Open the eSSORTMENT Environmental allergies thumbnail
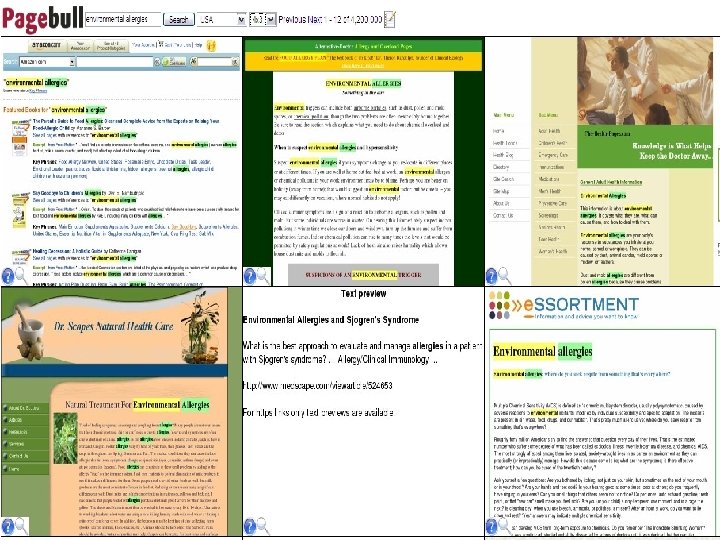The height and width of the screenshot is (540, 720). (602, 411)
